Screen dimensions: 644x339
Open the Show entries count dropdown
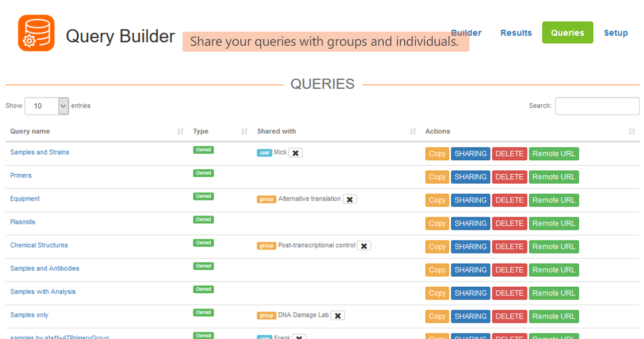tap(47, 106)
